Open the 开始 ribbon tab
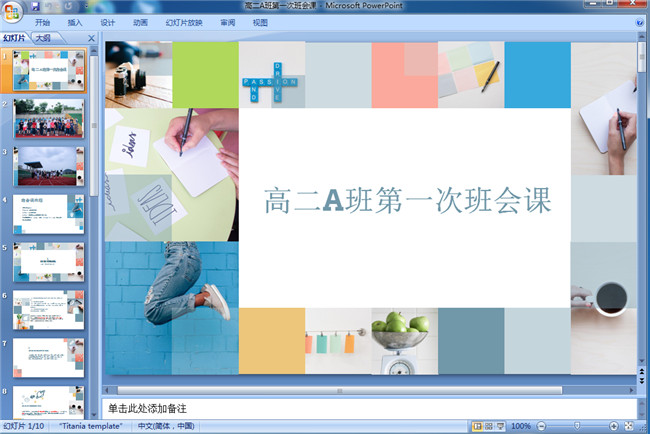This screenshot has height=434, width=650. [42, 22]
